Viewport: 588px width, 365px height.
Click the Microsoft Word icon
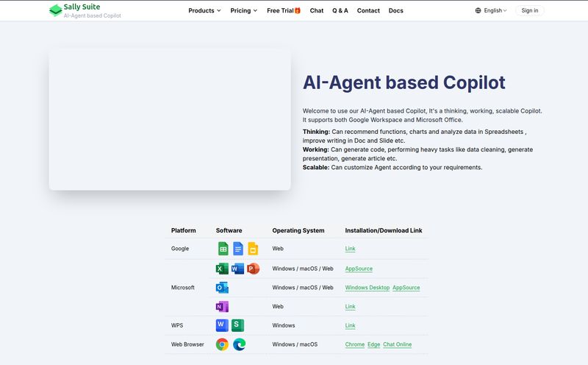pos(237,269)
